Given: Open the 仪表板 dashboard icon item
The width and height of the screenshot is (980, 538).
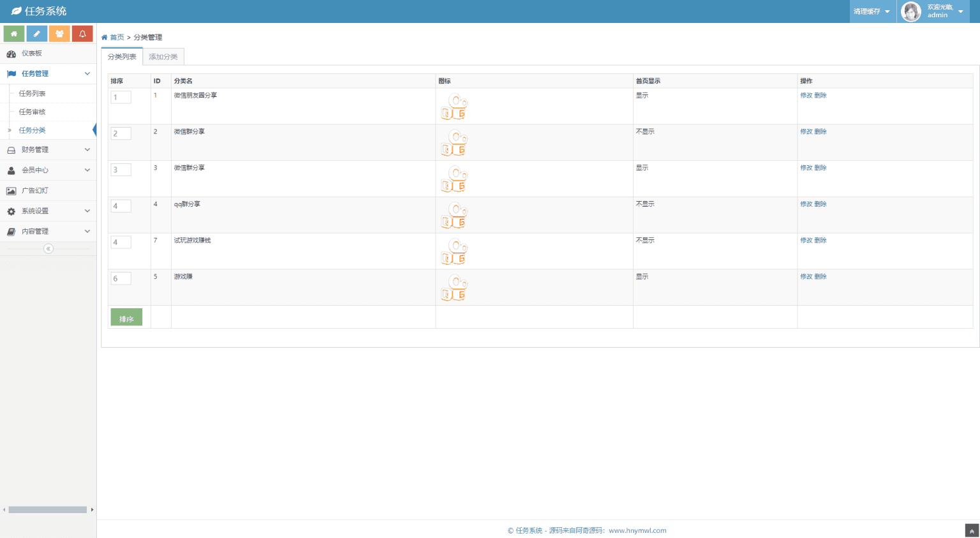Looking at the screenshot, I should 11,54.
